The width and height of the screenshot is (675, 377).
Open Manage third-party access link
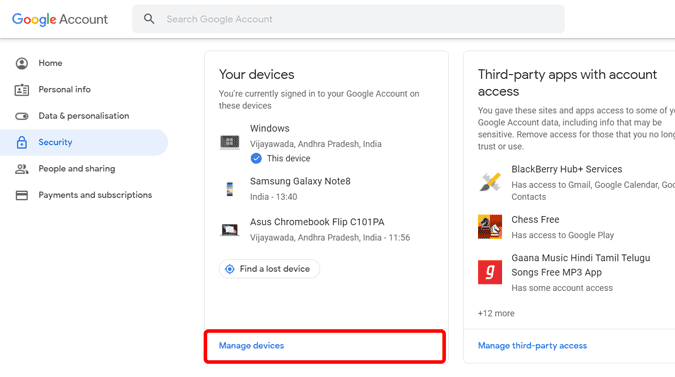(532, 346)
